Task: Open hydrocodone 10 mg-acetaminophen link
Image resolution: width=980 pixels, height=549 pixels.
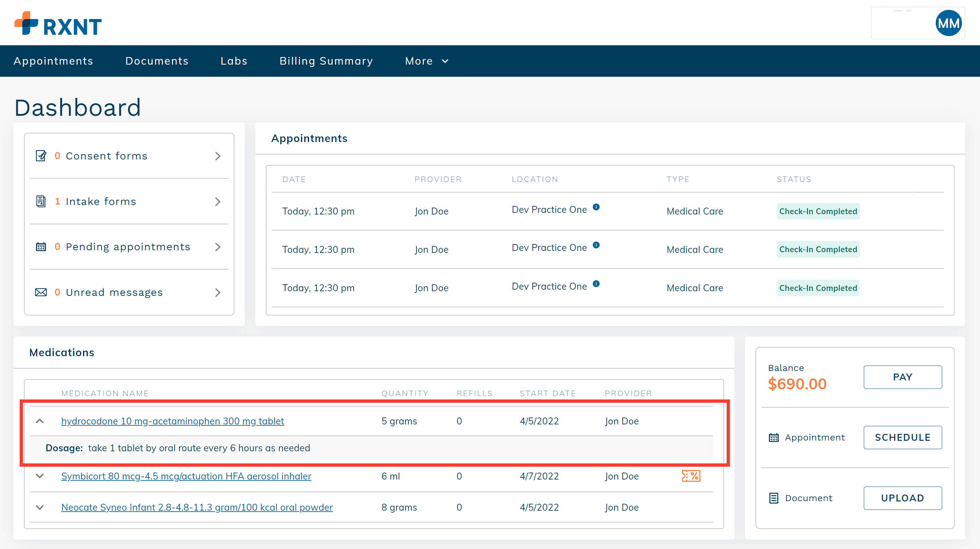Action: (x=172, y=421)
